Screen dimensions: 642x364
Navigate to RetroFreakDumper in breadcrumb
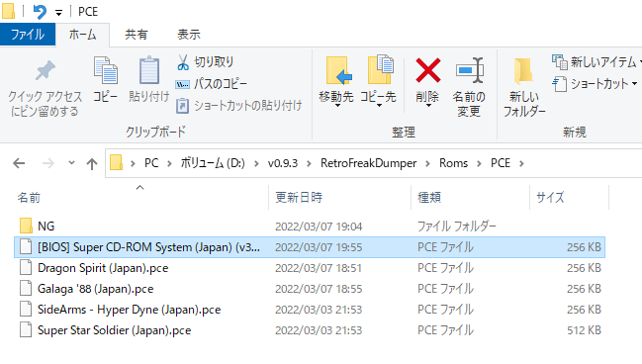pyautogui.click(x=369, y=163)
